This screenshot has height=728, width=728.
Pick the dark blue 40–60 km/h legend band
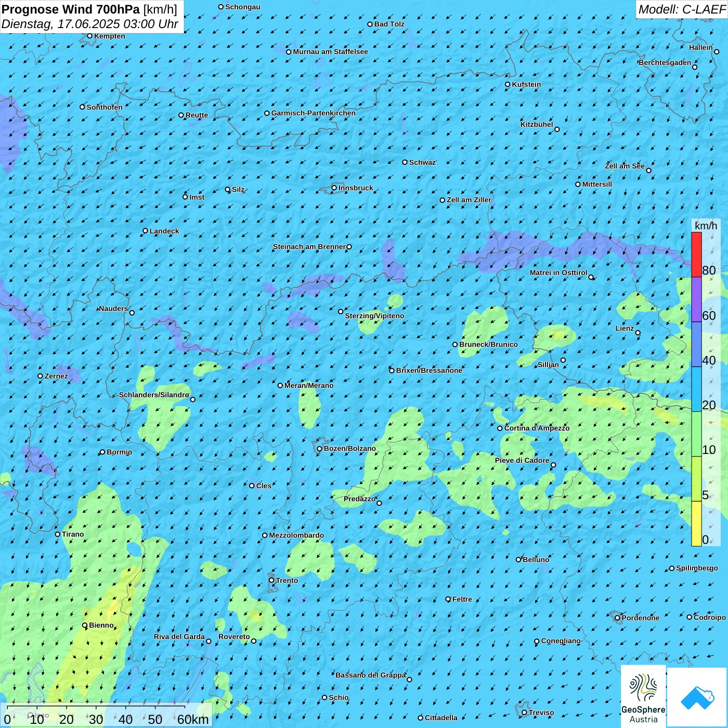point(696,345)
